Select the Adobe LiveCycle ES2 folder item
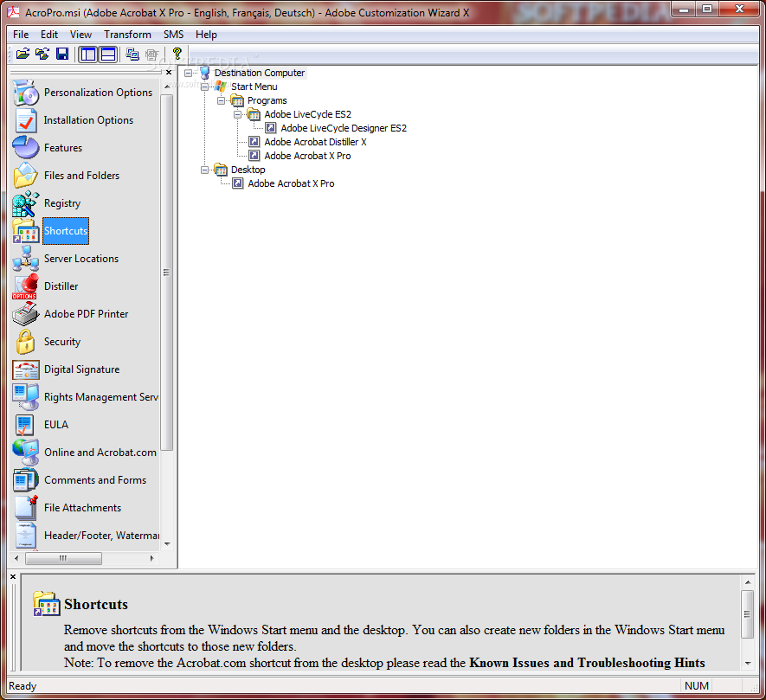The height and width of the screenshot is (700, 766). (x=307, y=115)
